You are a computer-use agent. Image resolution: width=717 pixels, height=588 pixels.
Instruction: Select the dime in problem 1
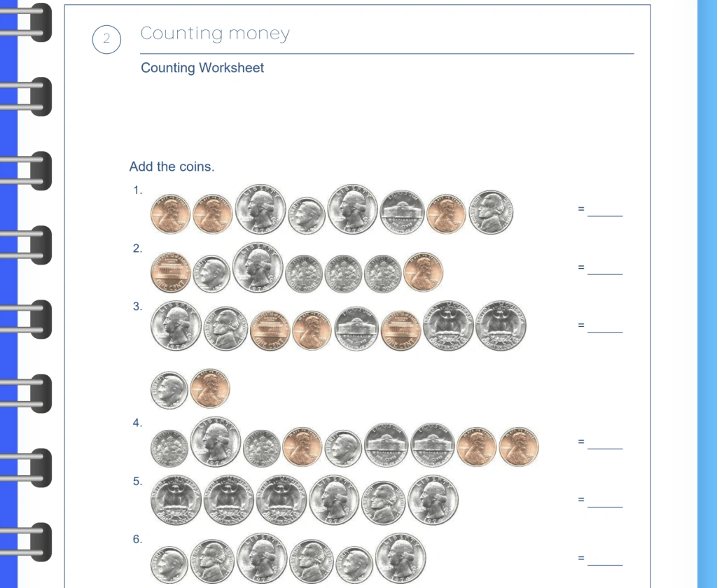307,216
